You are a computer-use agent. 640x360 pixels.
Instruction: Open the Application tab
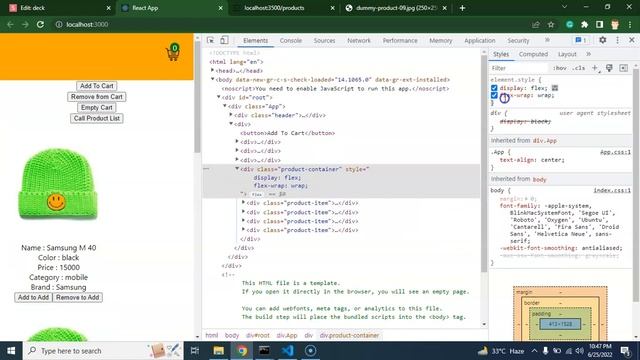480,40
